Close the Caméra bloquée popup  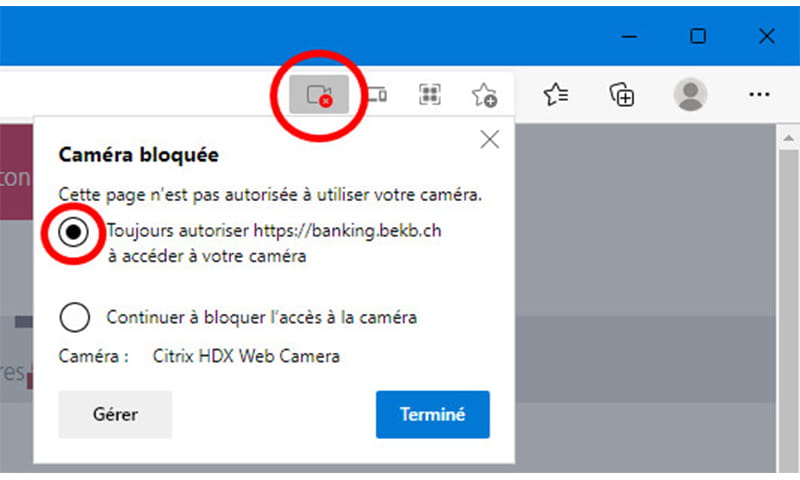coord(490,139)
